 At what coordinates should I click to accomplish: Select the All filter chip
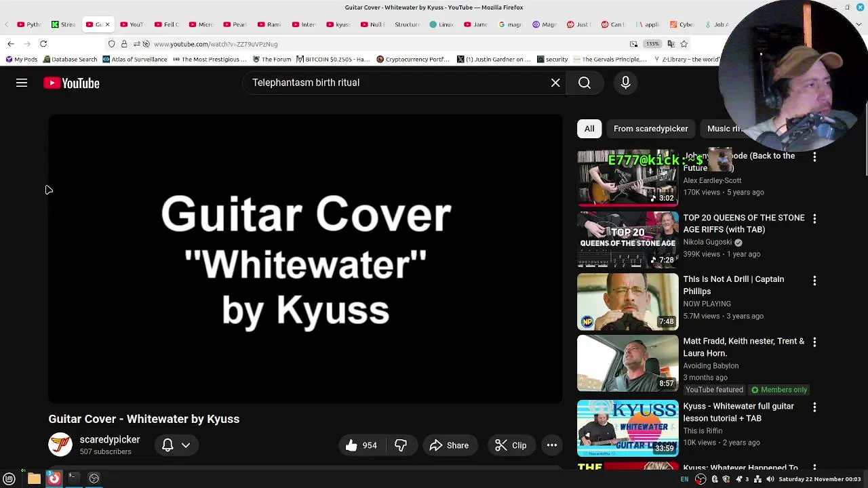click(x=589, y=129)
